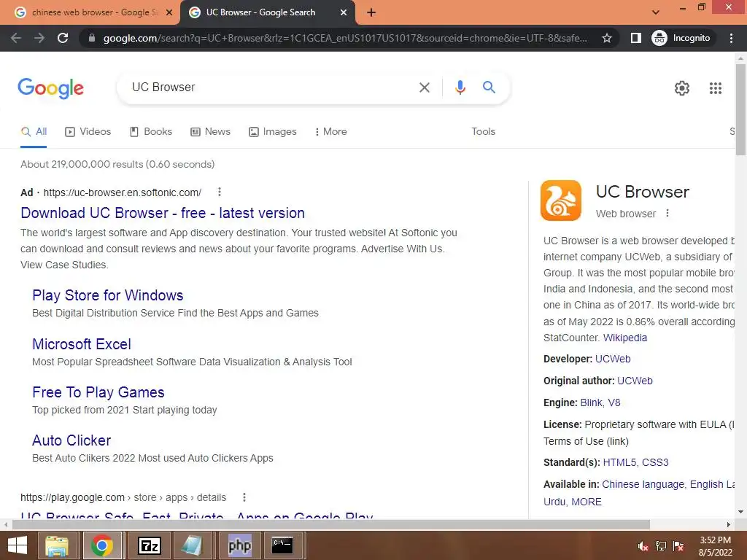Clear the search box with the X
Viewport: 747px width, 560px height.
[x=424, y=87]
